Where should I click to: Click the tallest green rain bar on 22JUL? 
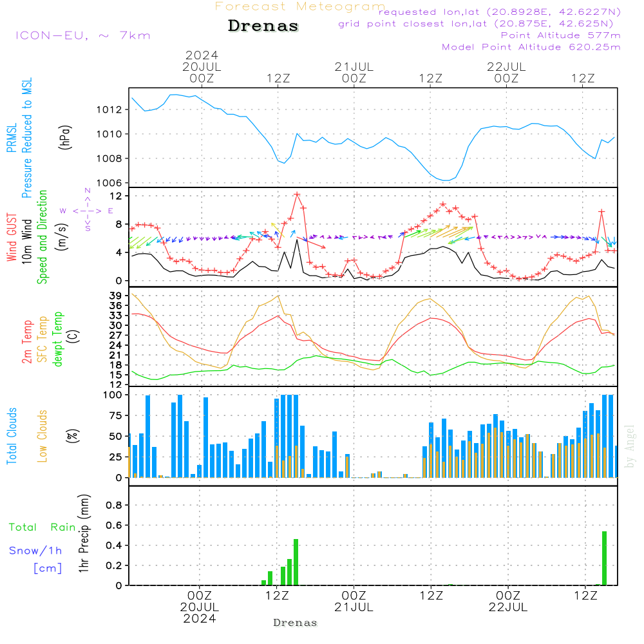[x=604, y=558]
